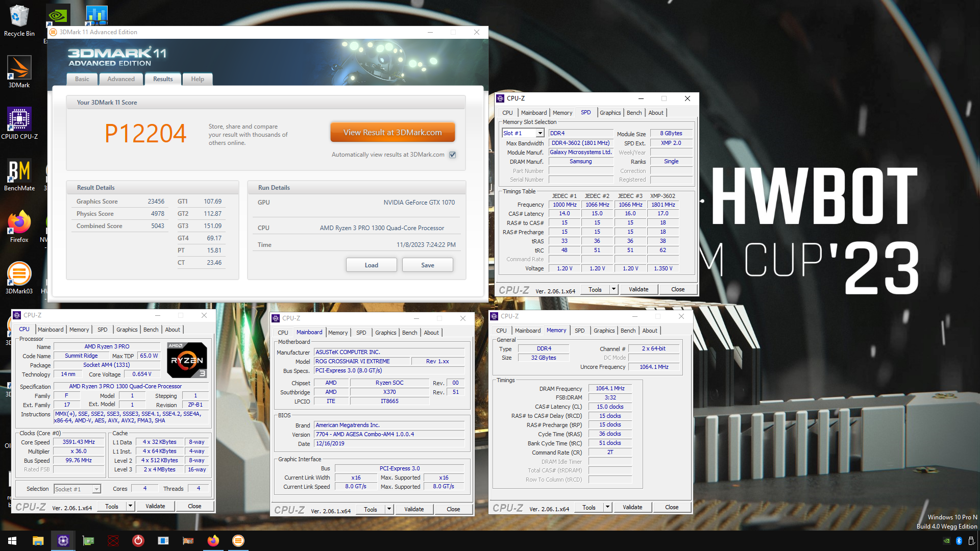Image resolution: width=980 pixels, height=551 pixels.
Task: Click the CPU-Z SPD window title bar icon
Action: click(500, 98)
